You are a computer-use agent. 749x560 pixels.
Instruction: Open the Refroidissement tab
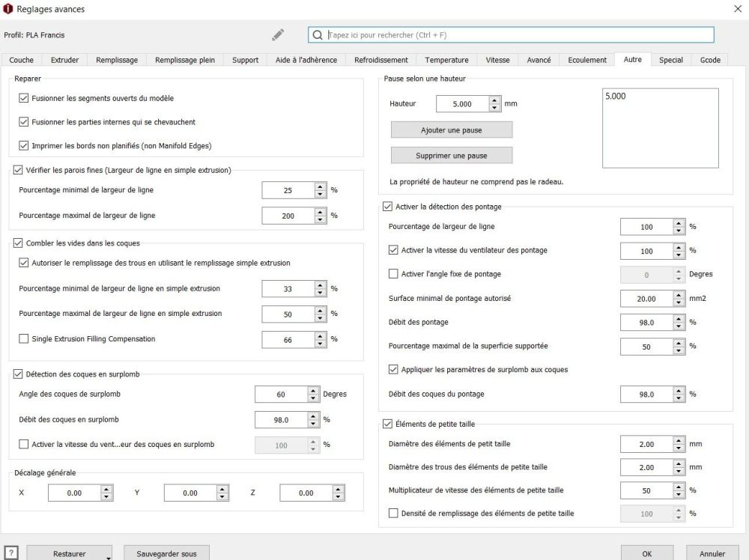click(x=380, y=60)
